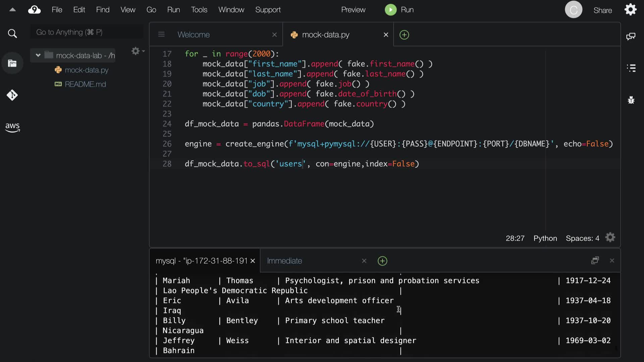644x362 pixels.
Task: Switch to the Welcome tab
Action: tap(194, 35)
